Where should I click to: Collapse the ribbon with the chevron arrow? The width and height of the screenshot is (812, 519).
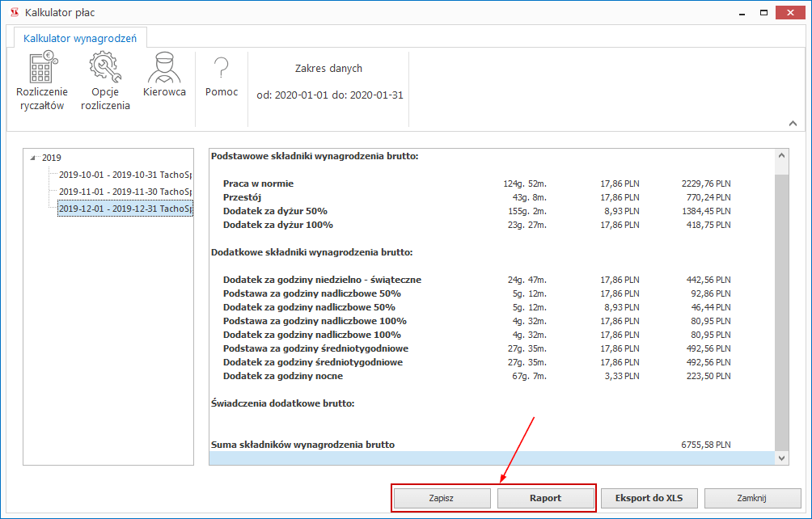point(792,123)
